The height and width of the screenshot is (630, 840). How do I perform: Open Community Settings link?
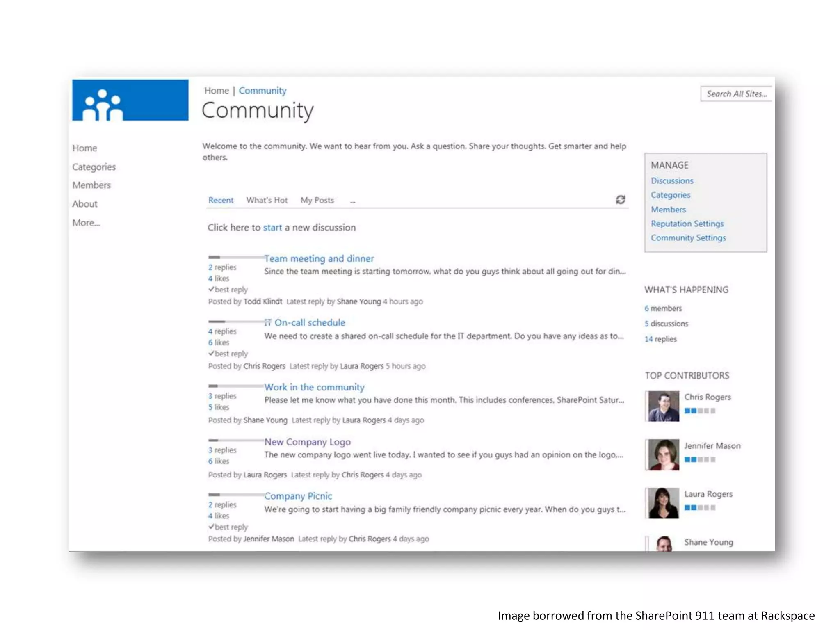(x=688, y=238)
